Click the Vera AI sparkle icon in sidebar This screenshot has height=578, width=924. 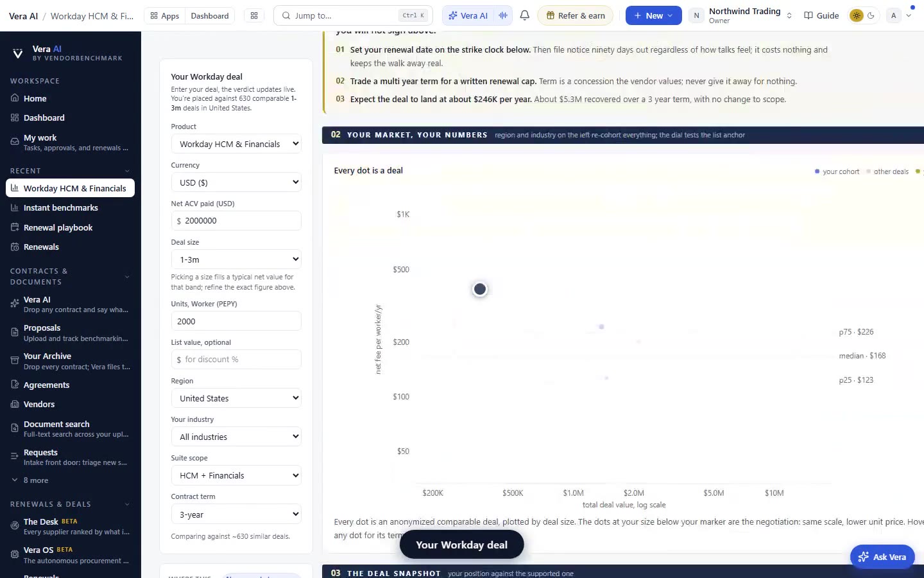click(15, 304)
